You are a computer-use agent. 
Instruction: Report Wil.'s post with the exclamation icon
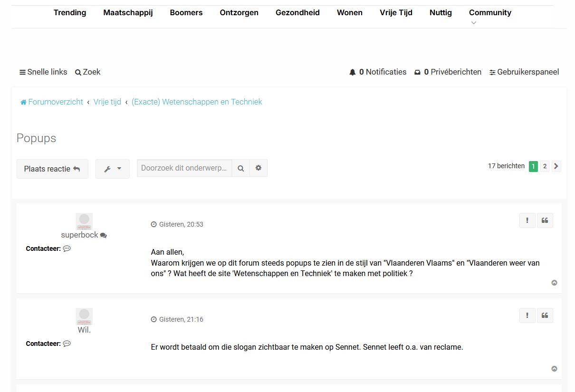[527, 316]
